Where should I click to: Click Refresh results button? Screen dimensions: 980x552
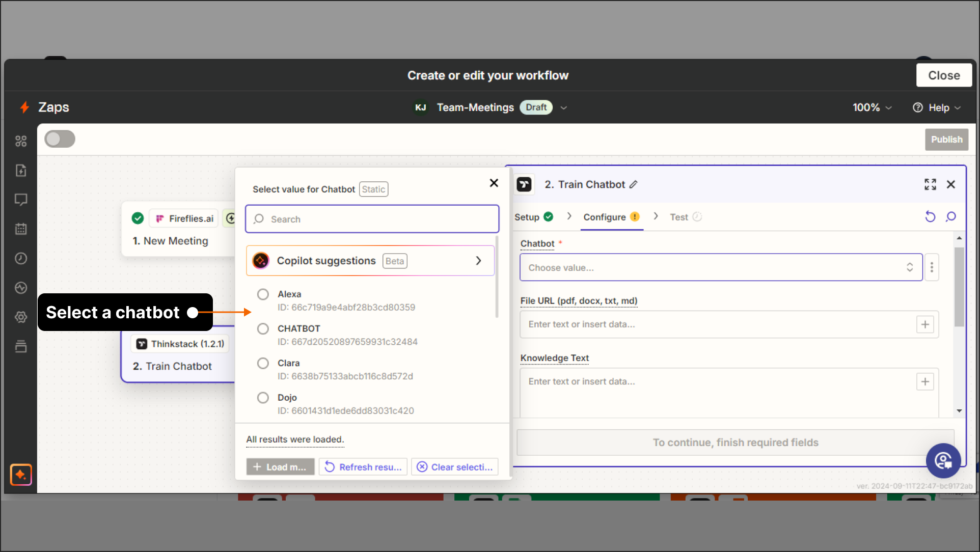[x=363, y=467]
